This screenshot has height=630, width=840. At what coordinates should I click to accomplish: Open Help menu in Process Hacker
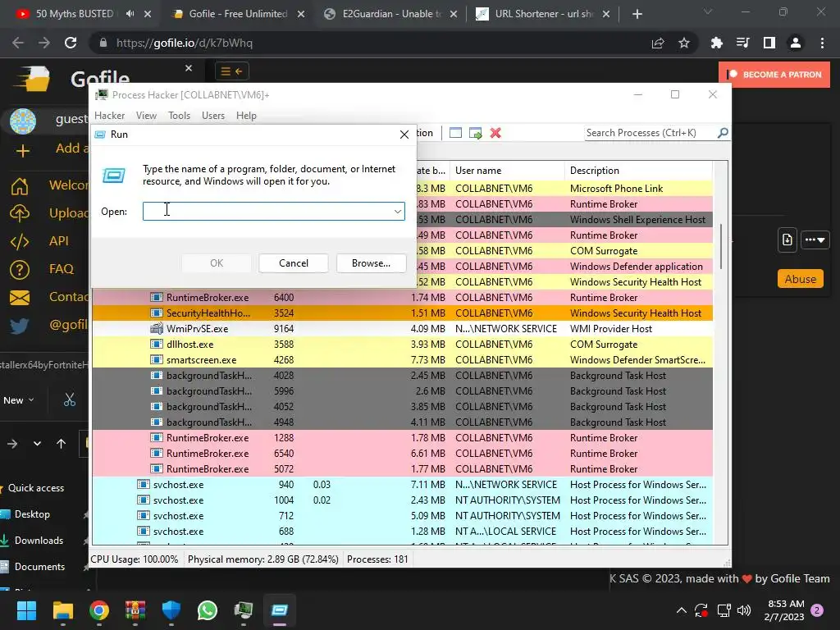click(x=246, y=115)
